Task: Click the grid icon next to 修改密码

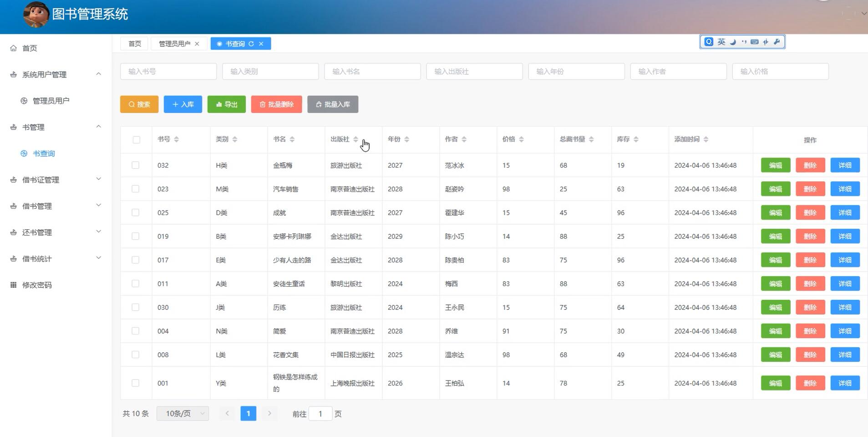Action: (x=14, y=285)
